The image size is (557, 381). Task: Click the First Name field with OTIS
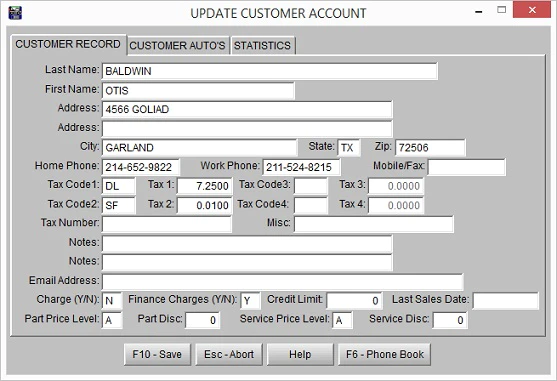click(x=198, y=91)
